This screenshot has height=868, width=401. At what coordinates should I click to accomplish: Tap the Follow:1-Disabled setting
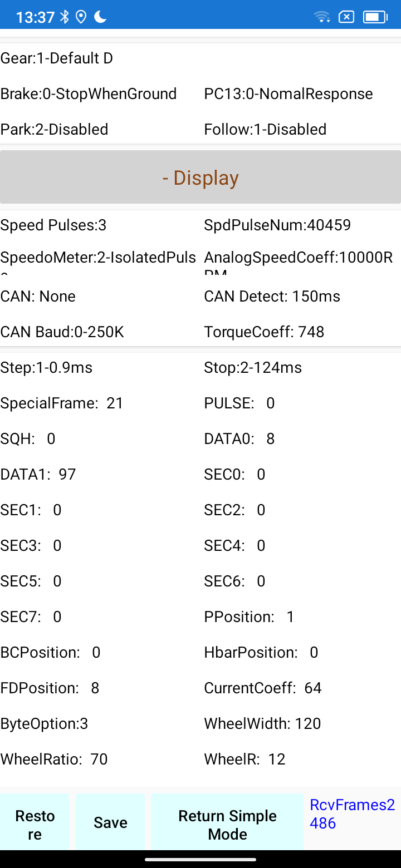265,129
